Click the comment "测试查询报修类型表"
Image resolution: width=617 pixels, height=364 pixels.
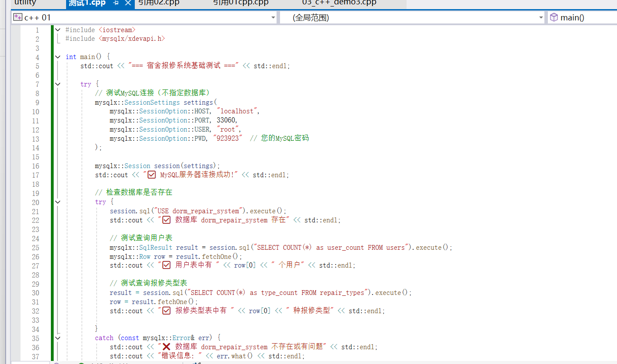[x=154, y=283]
